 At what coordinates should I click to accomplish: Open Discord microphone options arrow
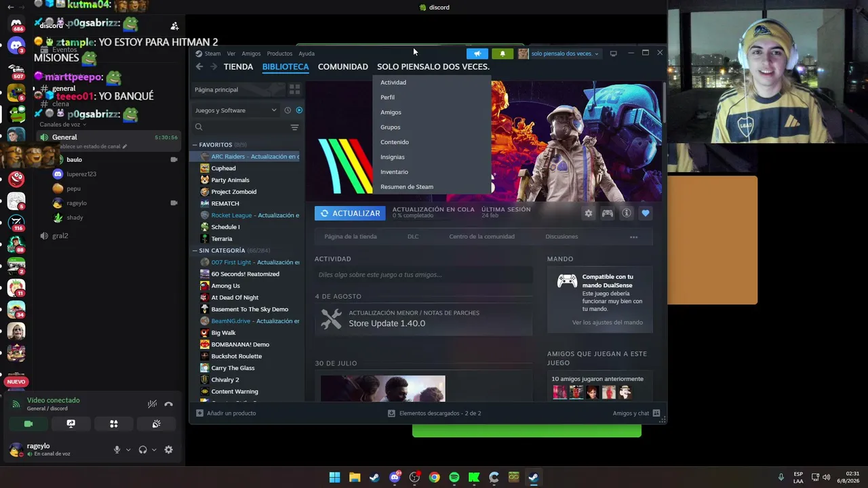click(128, 450)
